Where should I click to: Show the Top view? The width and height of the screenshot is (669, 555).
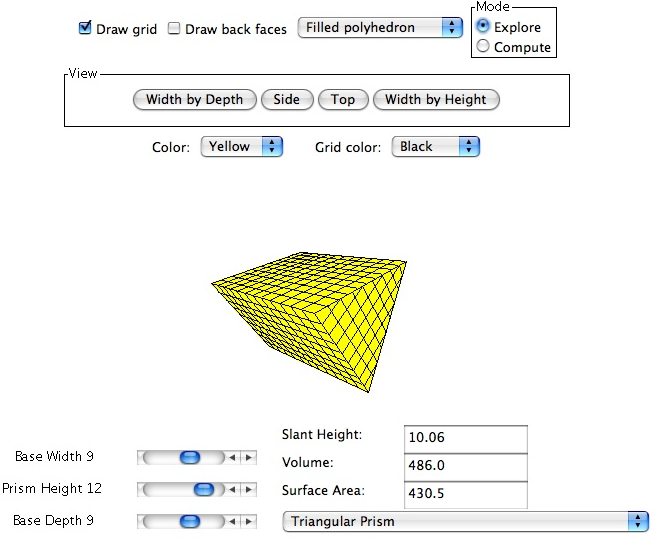coord(343,100)
